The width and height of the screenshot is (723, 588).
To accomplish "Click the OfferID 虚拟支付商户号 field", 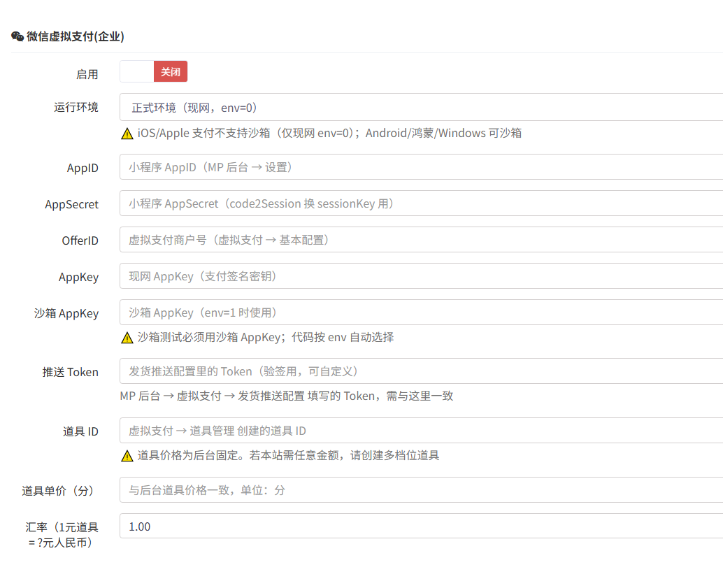I will click(421, 240).
